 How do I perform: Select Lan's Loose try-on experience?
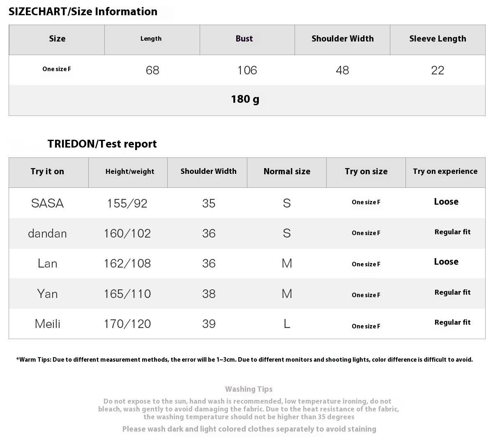point(446,262)
